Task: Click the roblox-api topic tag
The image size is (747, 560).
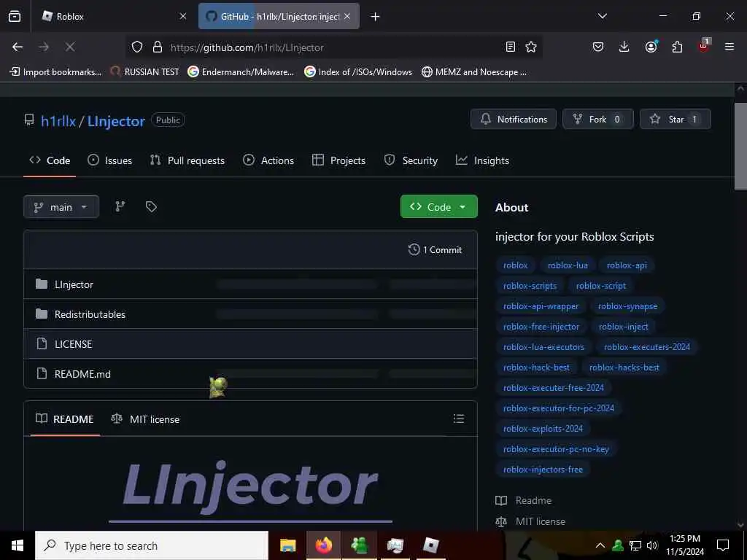Action: tap(627, 265)
